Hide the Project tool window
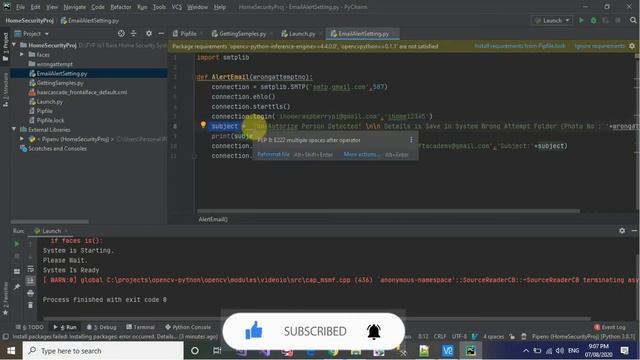Screen dimensions: 640x360 pos(161,33)
